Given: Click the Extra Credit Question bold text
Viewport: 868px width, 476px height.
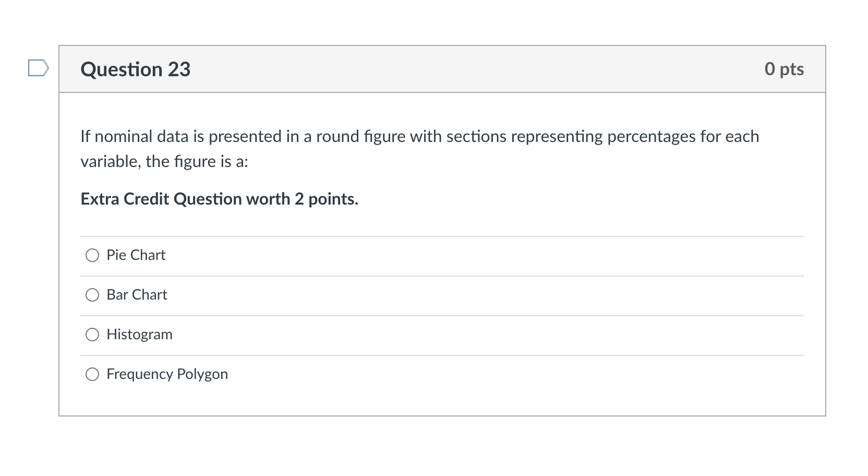Looking at the screenshot, I should 219,199.
